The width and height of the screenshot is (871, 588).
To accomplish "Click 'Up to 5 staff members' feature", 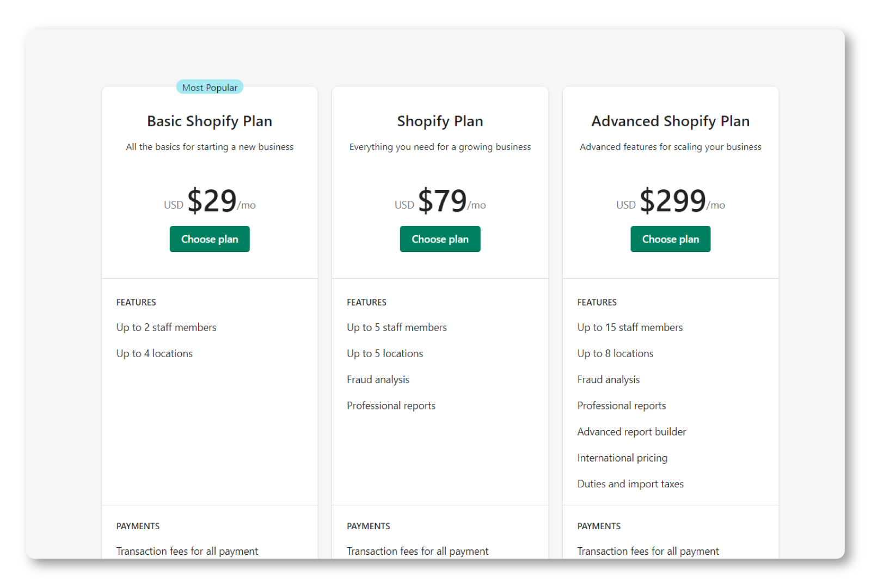I will [x=396, y=327].
